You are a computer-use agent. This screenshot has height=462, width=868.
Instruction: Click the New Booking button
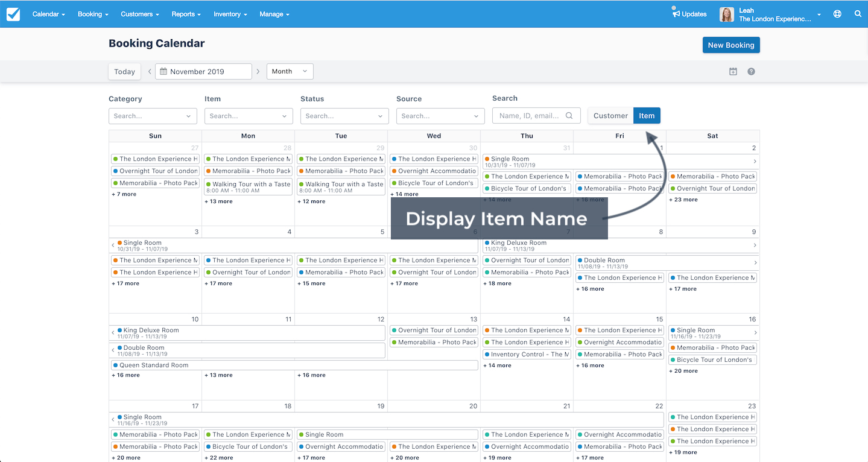pos(731,45)
